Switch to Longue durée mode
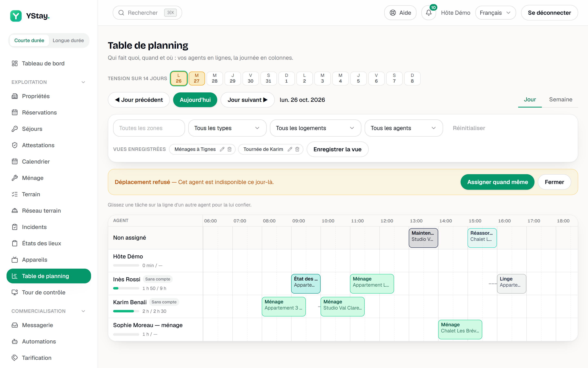Screen dimensions: 588x368 [68, 40]
